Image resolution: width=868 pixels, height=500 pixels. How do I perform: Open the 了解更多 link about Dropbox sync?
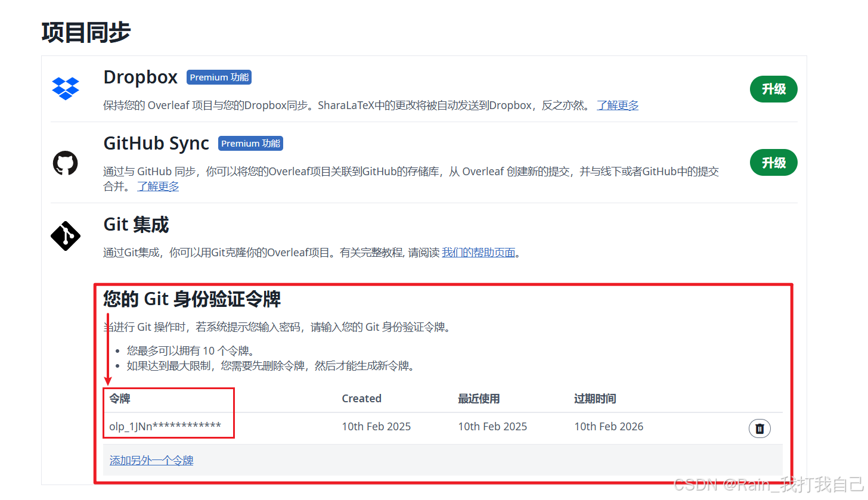618,105
